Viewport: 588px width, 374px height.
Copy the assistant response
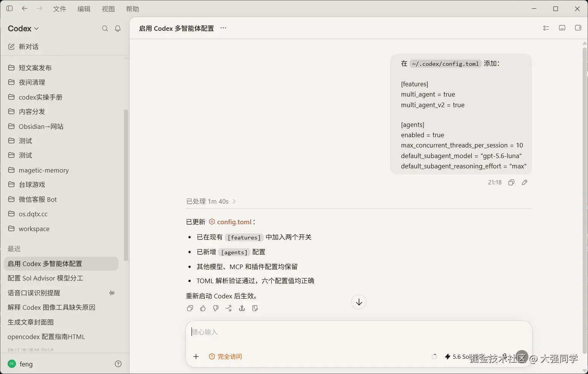(x=190, y=308)
